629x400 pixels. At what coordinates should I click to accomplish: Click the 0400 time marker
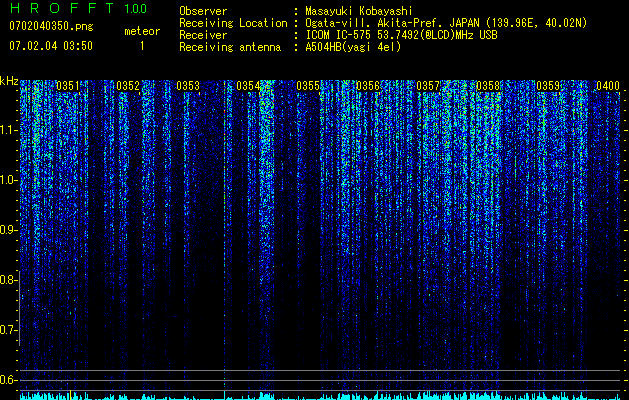point(608,86)
